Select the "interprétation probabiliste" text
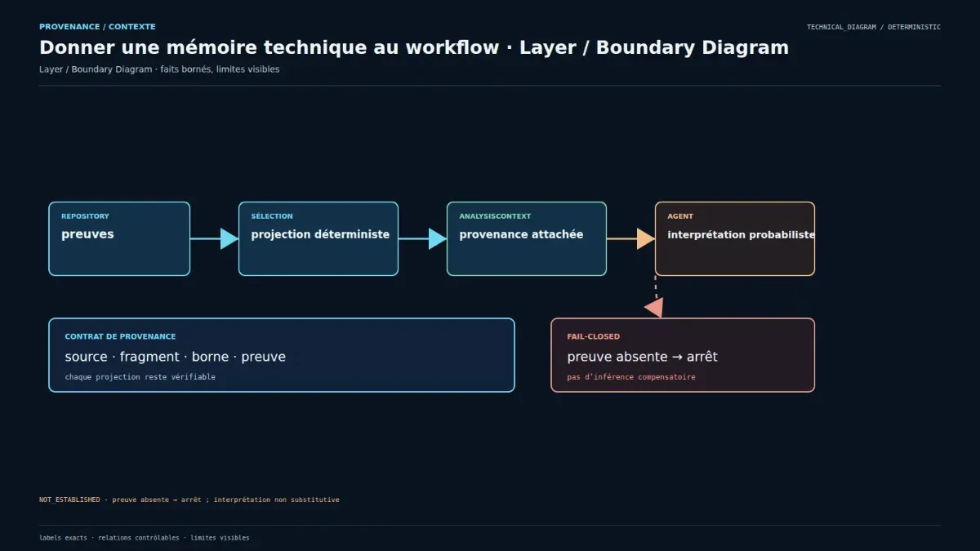Viewport: 980px width, 551px height. coord(741,234)
